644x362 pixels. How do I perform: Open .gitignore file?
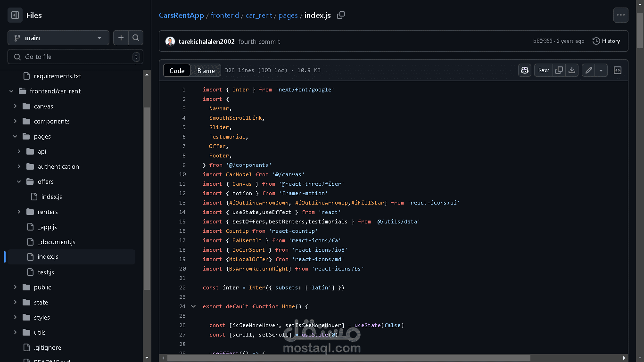(x=48, y=347)
